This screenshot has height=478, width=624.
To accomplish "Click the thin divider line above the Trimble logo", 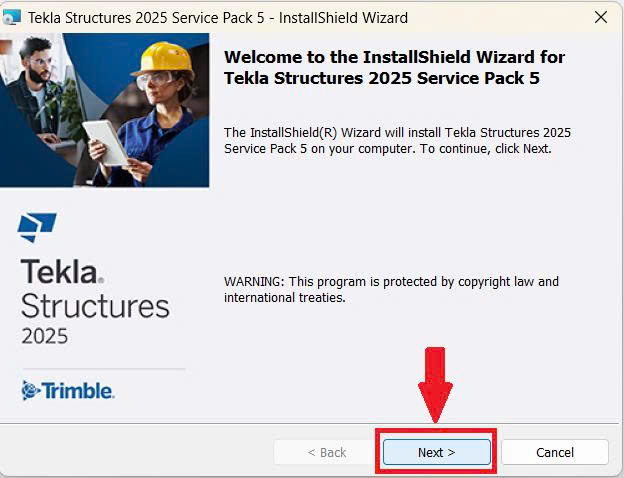I will [102, 369].
